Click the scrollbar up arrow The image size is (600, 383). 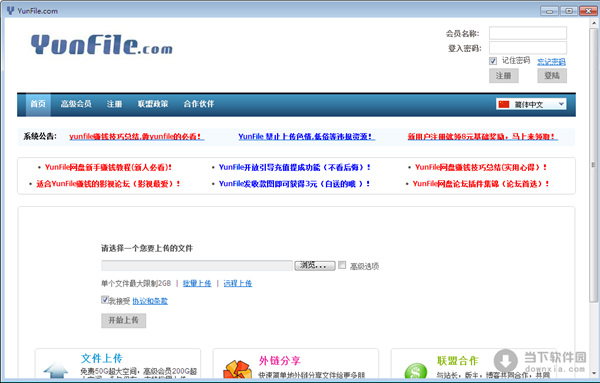593,23
